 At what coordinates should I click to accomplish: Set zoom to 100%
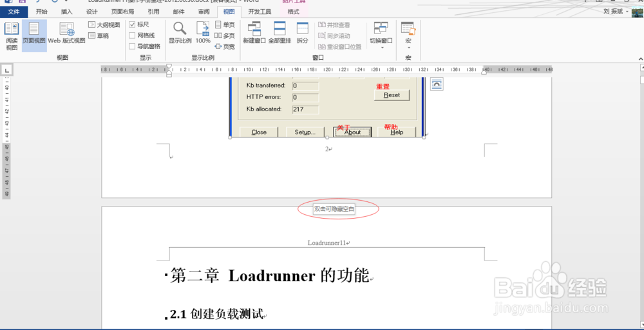(x=203, y=33)
